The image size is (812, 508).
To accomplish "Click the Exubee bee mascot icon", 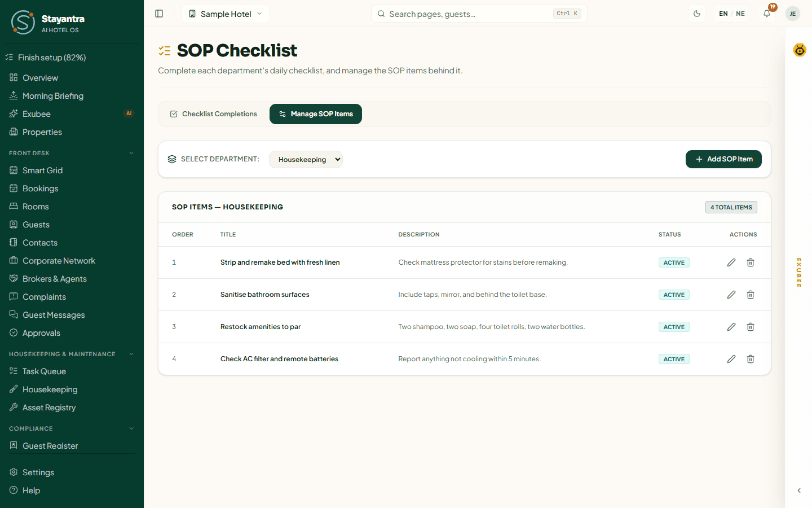I will pos(800,50).
